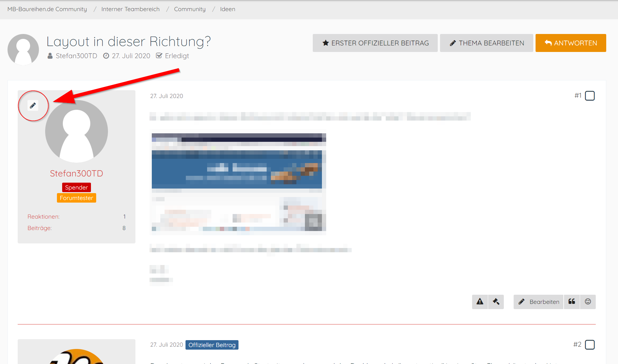Click Erster offizieller Beitrag button
The image size is (618, 364).
pyautogui.click(x=375, y=43)
